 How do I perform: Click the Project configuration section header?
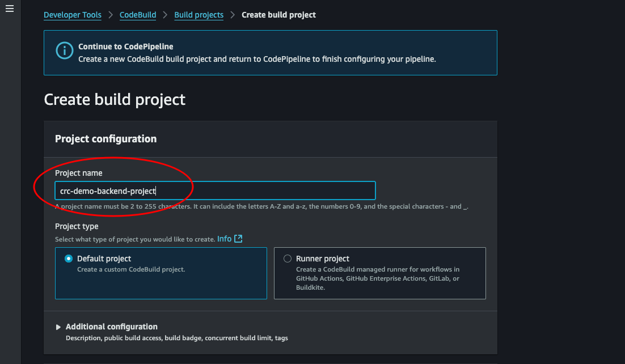point(105,138)
